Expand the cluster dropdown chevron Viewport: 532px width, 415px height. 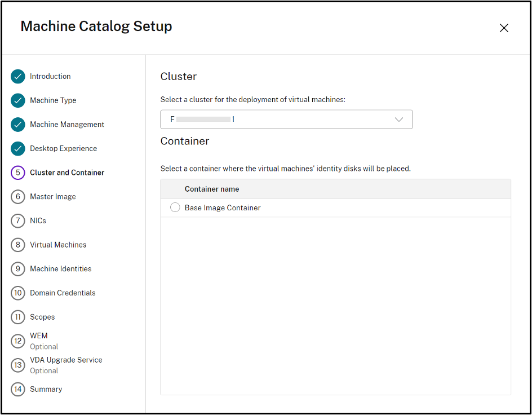(x=399, y=120)
